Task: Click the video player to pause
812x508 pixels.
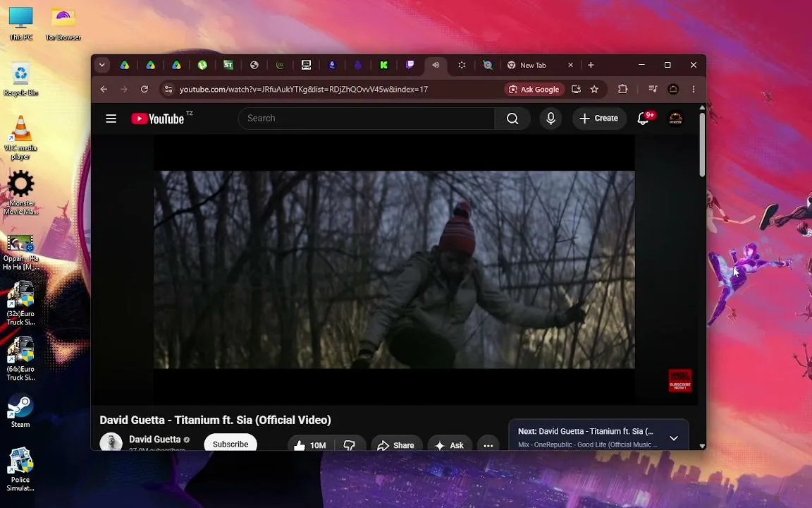Action: click(394, 270)
